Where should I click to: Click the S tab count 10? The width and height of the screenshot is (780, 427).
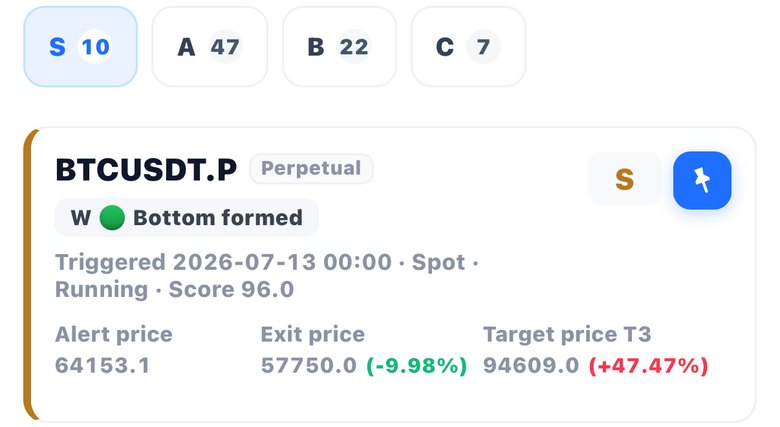pyautogui.click(x=95, y=47)
